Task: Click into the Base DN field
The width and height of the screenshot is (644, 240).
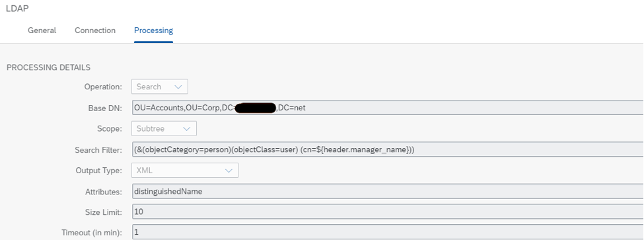Action: click(x=388, y=108)
